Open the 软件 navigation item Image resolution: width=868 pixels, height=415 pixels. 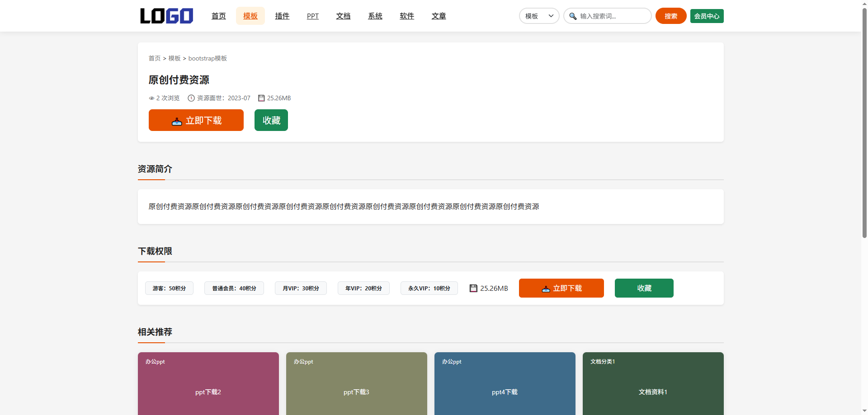(407, 16)
